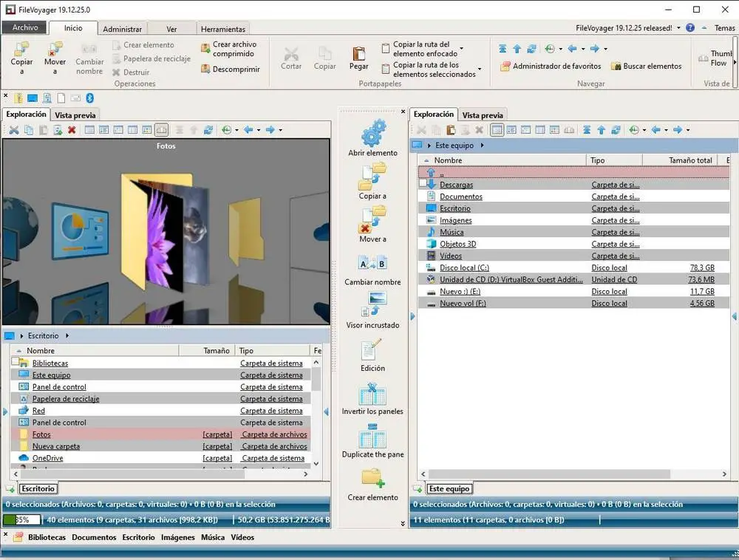Click Abrir elemento gear icon in center pane
This screenshot has width=739, height=560.
point(372,137)
